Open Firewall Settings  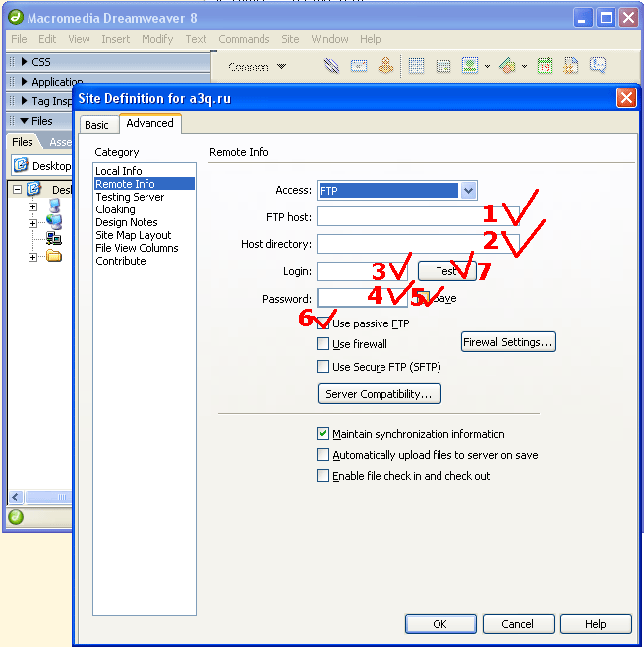[x=507, y=341]
